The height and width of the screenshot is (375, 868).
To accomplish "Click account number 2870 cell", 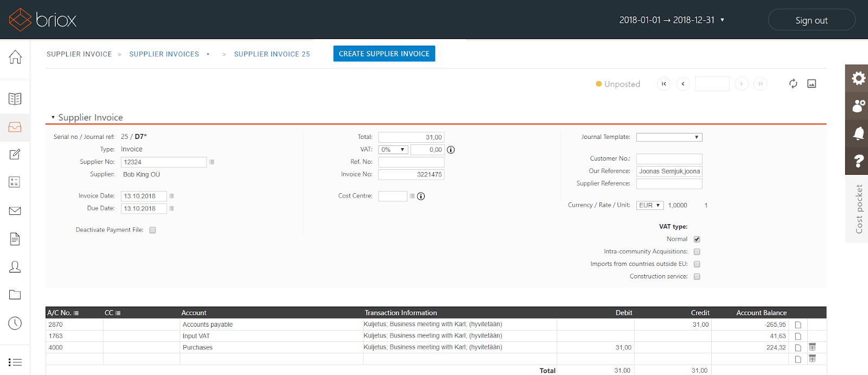I will (x=74, y=325).
